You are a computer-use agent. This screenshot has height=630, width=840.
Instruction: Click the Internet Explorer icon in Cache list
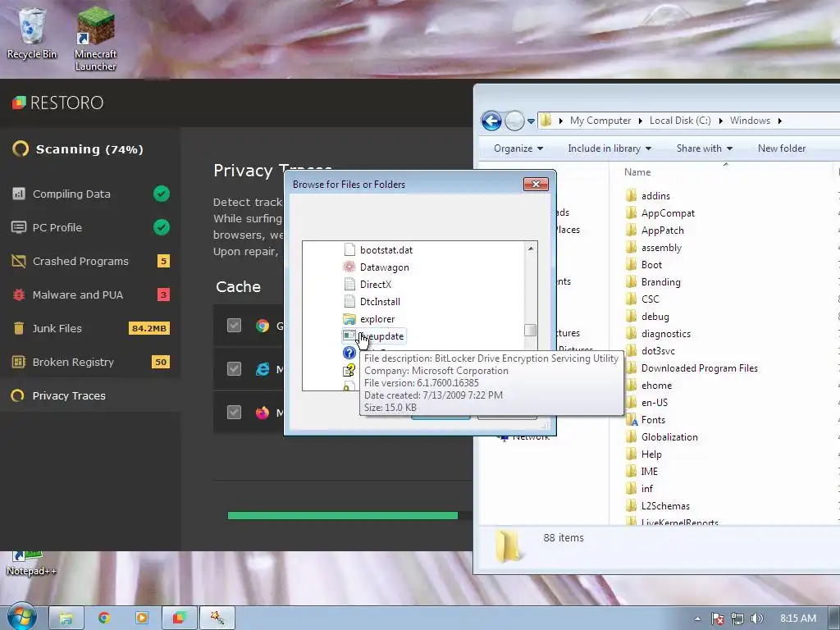click(262, 368)
